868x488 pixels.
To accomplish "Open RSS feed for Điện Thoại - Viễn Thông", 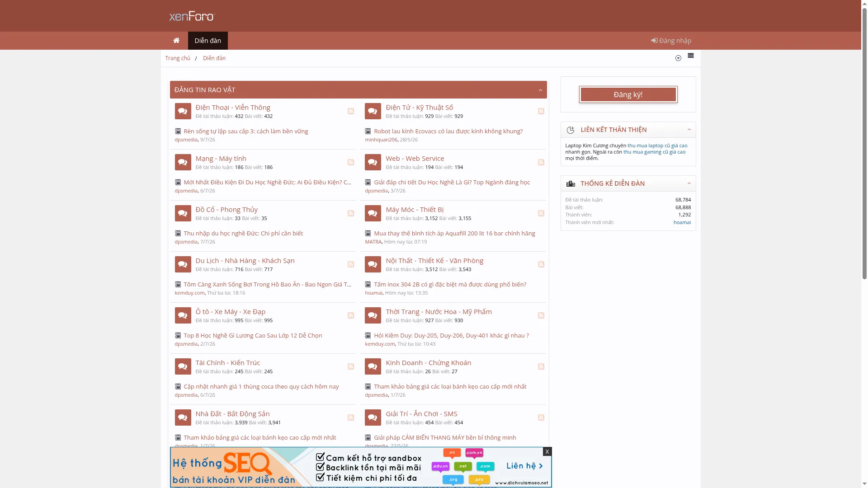I will point(351,111).
